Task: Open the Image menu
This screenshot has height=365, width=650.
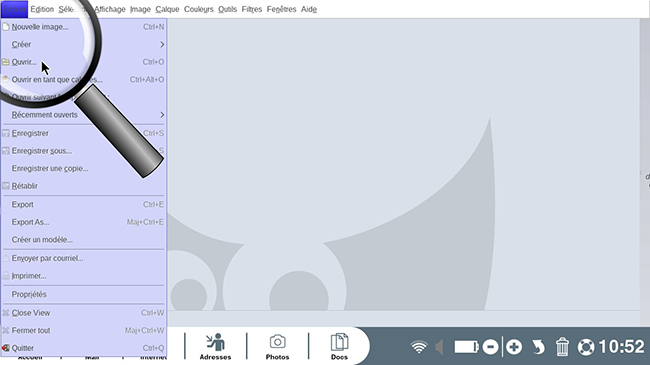Action: 140,9
